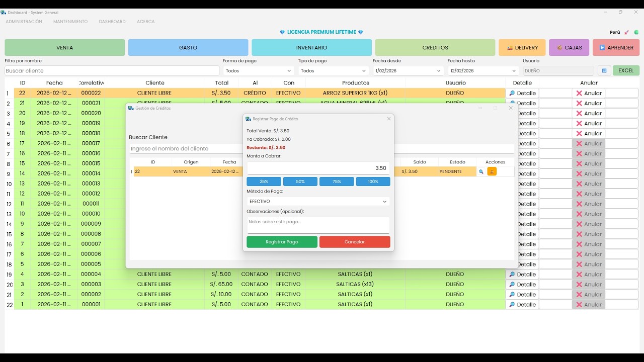Set payment to 50% of remaining
This screenshot has height=362, width=644.
pyautogui.click(x=300, y=182)
